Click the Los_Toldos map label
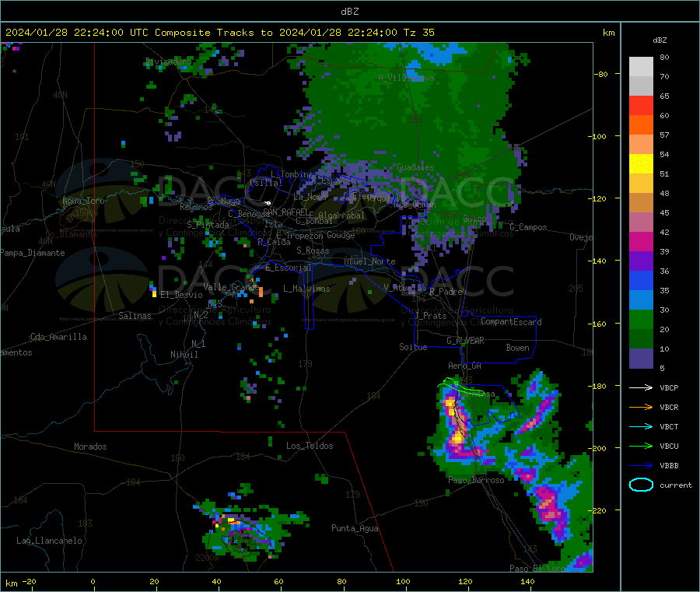Viewport: 700px width, 592px height. point(310,446)
